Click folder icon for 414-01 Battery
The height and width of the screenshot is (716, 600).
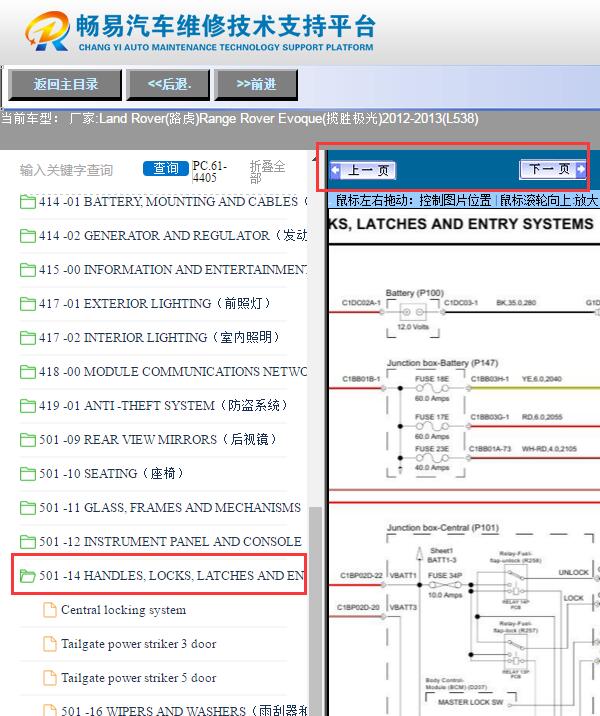coord(28,202)
